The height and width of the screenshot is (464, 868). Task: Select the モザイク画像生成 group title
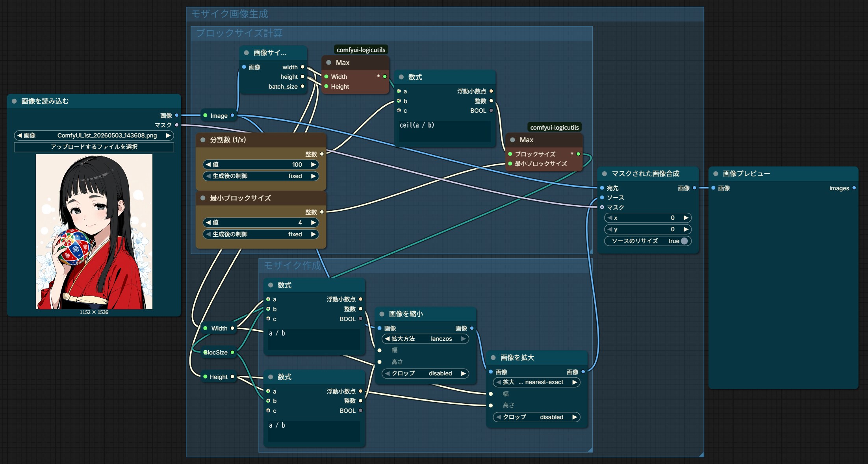click(230, 14)
